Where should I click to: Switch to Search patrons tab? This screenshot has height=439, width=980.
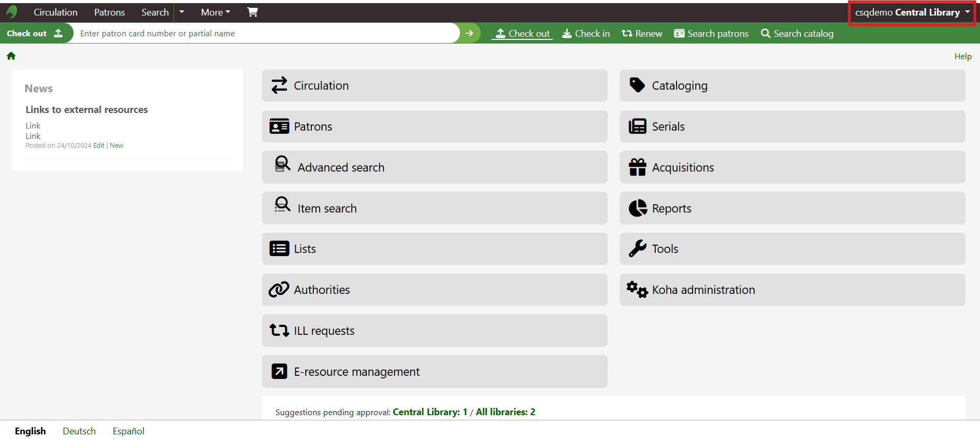pyautogui.click(x=711, y=33)
